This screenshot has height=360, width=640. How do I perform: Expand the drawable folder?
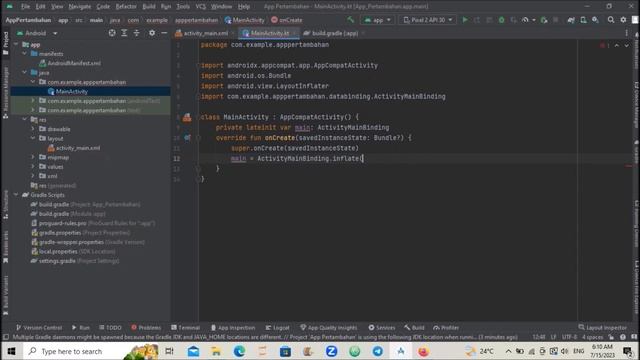pyautogui.click(x=33, y=129)
